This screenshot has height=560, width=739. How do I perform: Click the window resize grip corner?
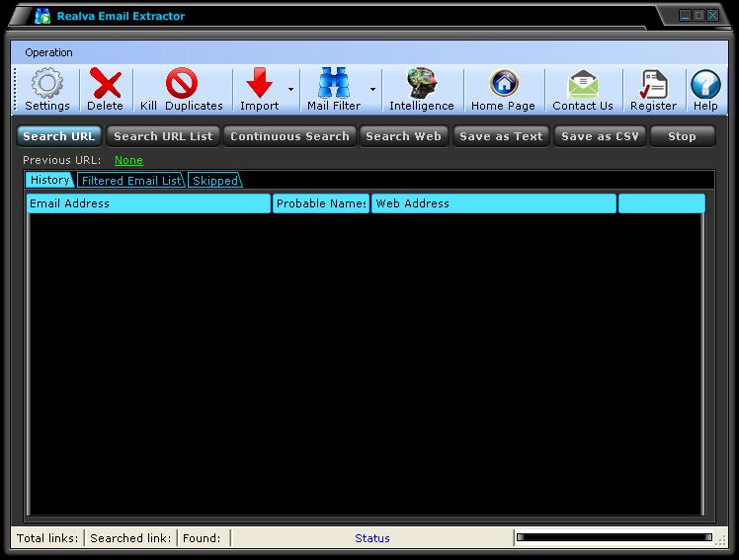721,540
